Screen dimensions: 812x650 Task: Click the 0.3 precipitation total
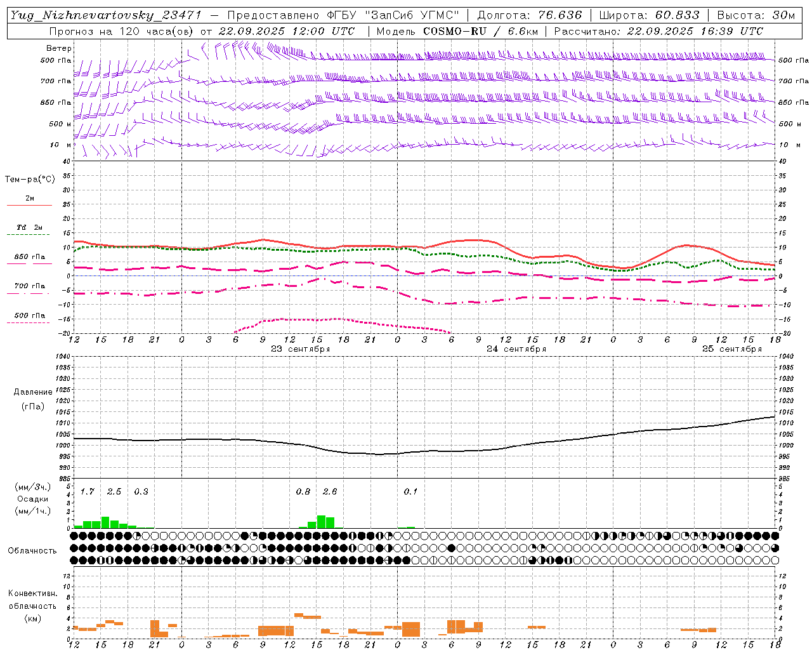pos(141,491)
